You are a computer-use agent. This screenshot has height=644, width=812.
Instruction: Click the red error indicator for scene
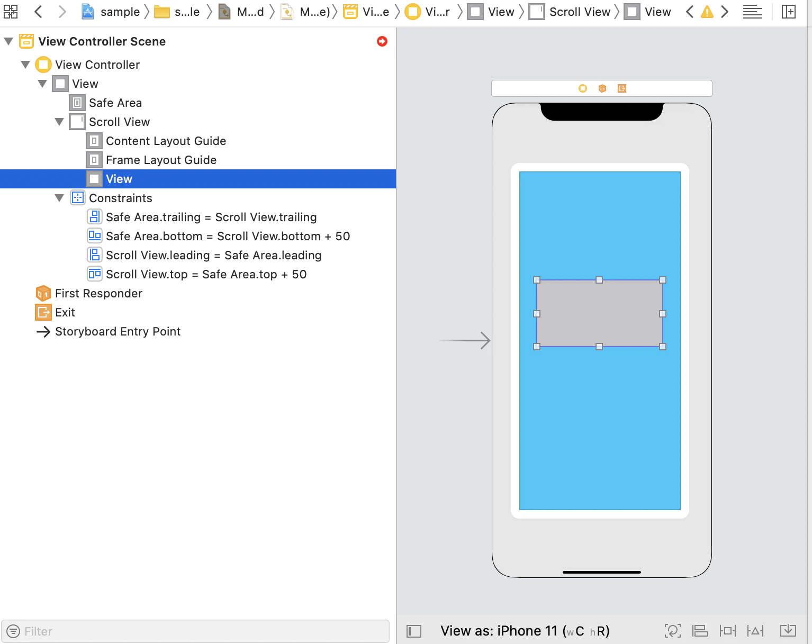tap(382, 41)
